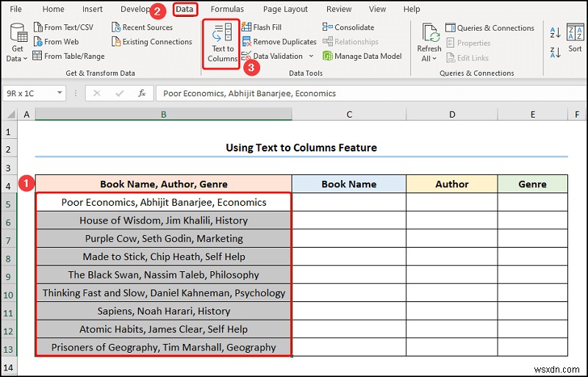The height and width of the screenshot is (377, 588).
Task: Open Recent Sources
Action: pyautogui.click(x=142, y=27)
